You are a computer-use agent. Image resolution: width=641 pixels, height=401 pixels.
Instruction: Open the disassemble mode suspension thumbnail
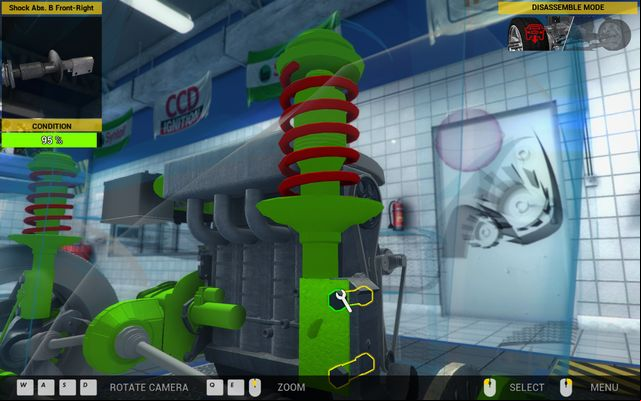[x=568, y=34]
